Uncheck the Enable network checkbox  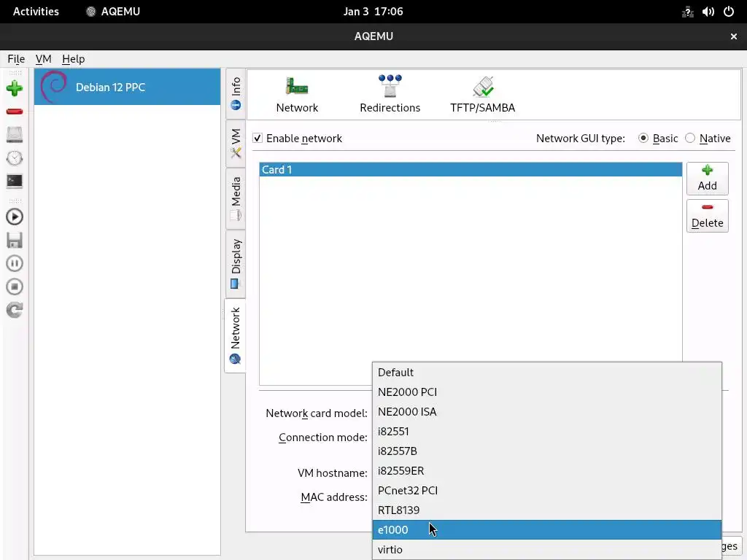tap(258, 138)
